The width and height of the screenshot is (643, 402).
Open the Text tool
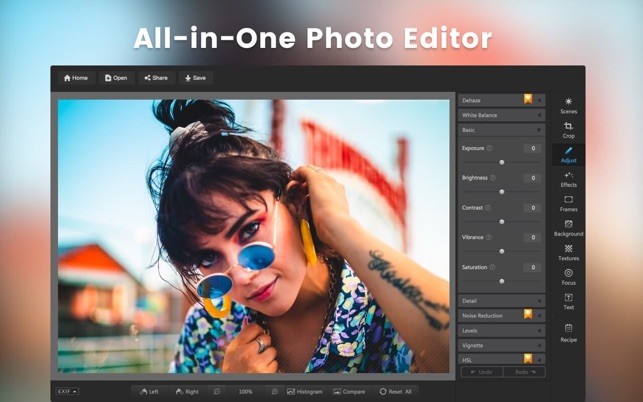568,302
